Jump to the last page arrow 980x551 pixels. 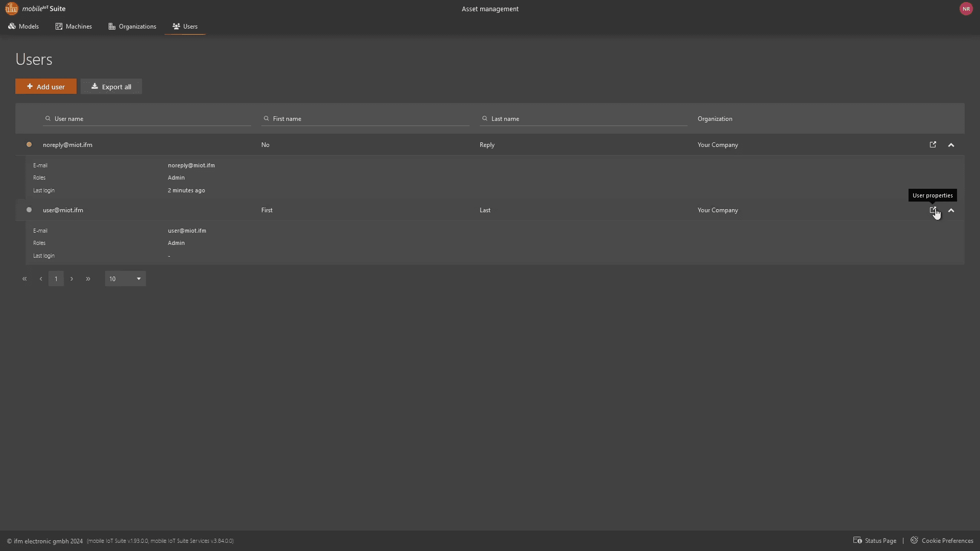pyautogui.click(x=88, y=279)
